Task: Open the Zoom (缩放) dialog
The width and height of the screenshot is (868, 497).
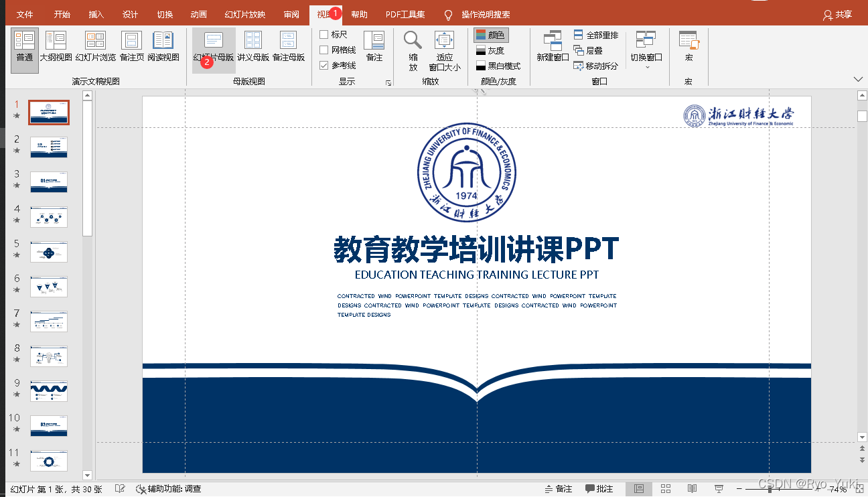Action: (x=413, y=51)
